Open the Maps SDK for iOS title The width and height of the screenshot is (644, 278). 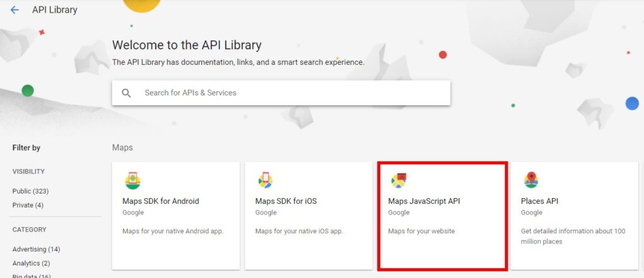coord(286,201)
